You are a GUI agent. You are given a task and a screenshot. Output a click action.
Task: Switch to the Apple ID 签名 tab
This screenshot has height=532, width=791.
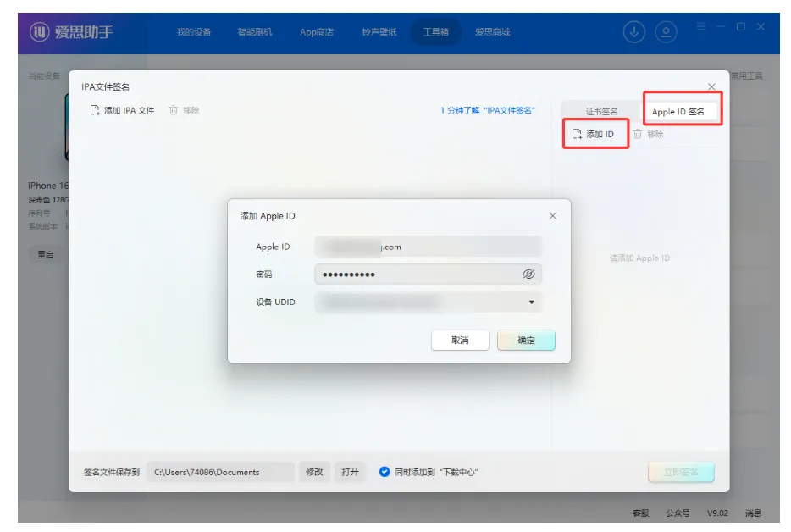pyautogui.click(x=678, y=112)
